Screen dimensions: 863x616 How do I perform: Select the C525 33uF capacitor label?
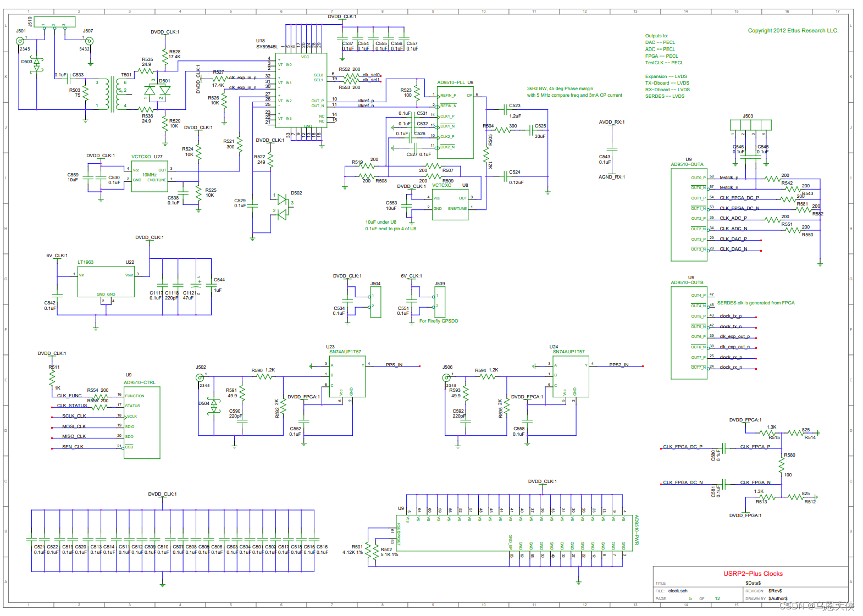pyautogui.click(x=540, y=131)
